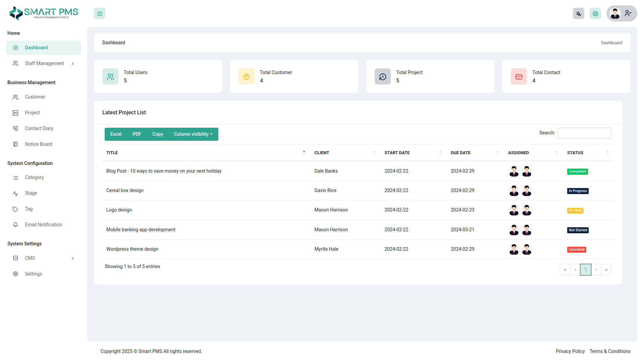Toggle sorting on the STATUS column
This screenshot has width=644, height=362.
(608, 153)
